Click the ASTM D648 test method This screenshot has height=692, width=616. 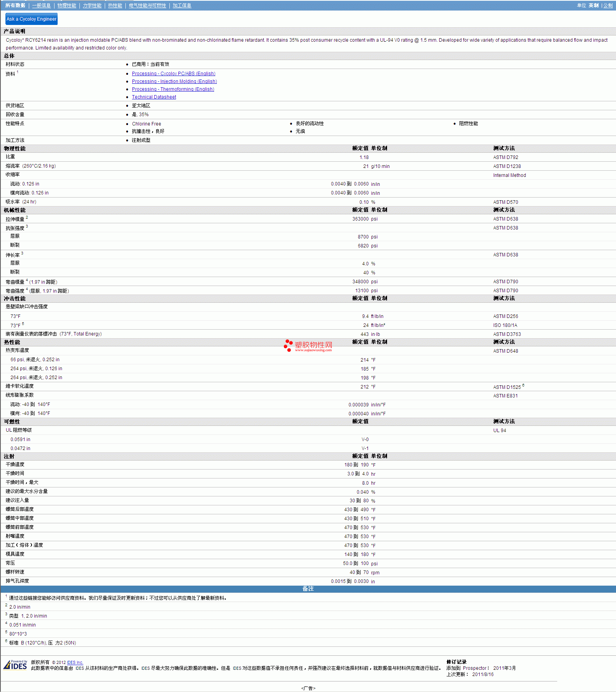[505, 351]
